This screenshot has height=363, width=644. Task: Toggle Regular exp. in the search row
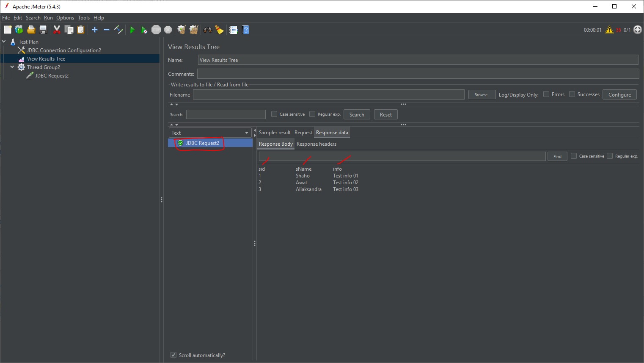pyautogui.click(x=312, y=114)
